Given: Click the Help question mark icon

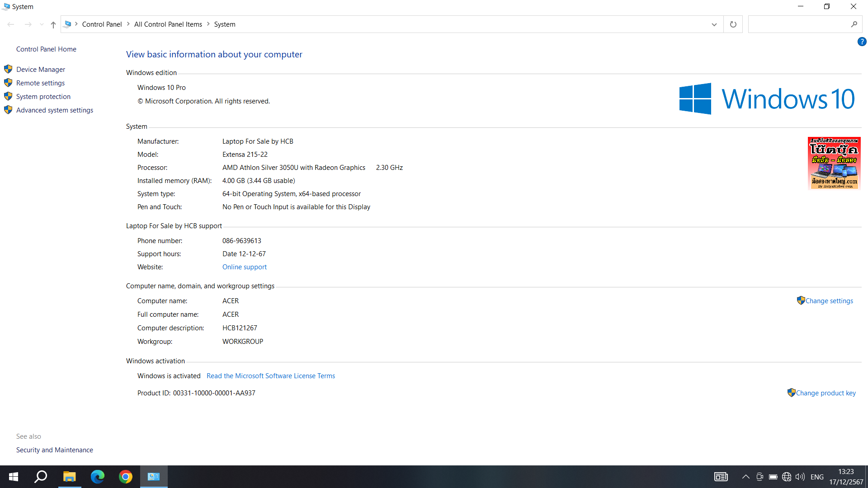Looking at the screenshot, I should click(862, 42).
